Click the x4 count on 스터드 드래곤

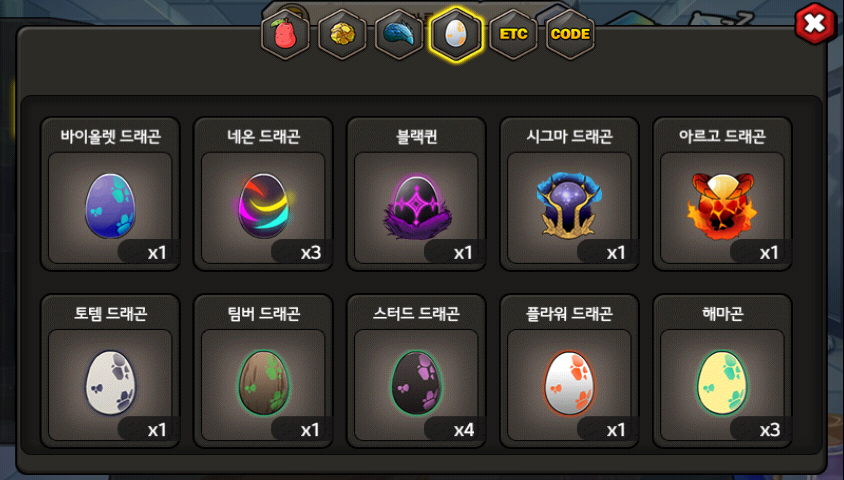pos(464,430)
